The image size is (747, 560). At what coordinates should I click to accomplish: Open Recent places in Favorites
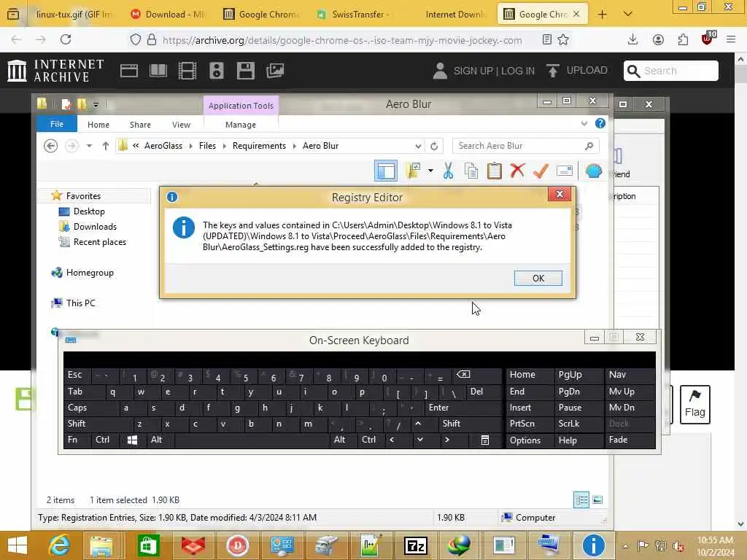tap(99, 242)
